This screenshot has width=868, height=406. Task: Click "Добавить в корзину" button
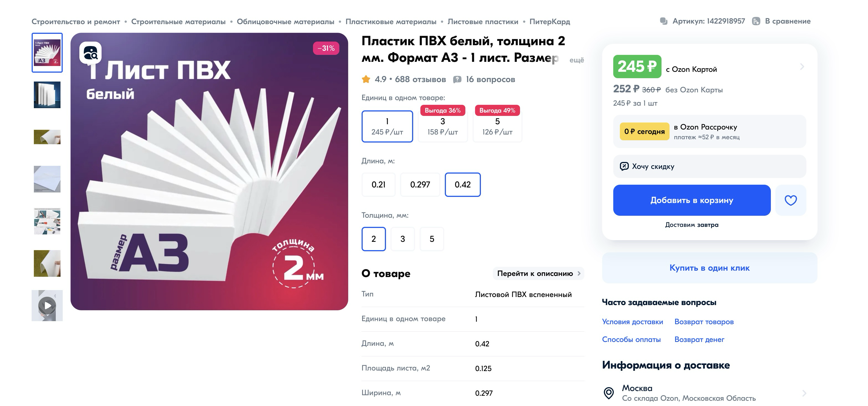coord(692,200)
